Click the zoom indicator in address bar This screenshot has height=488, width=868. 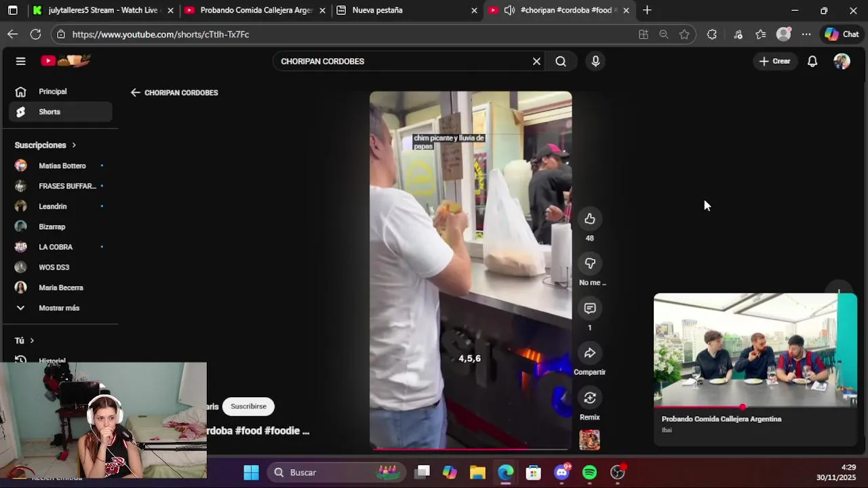pyautogui.click(x=664, y=34)
